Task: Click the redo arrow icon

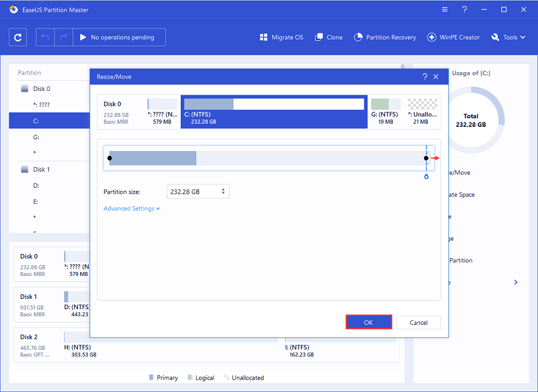Action: (63, 37)
